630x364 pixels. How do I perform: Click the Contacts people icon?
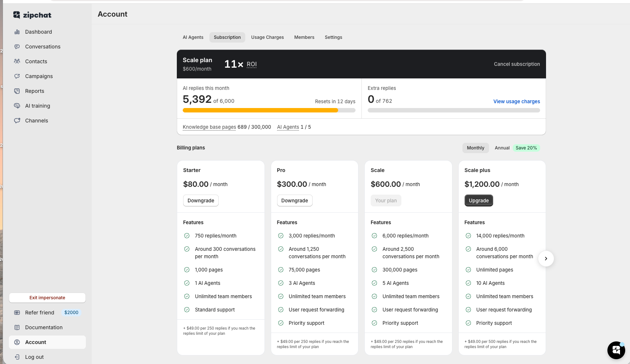point(17,61)
